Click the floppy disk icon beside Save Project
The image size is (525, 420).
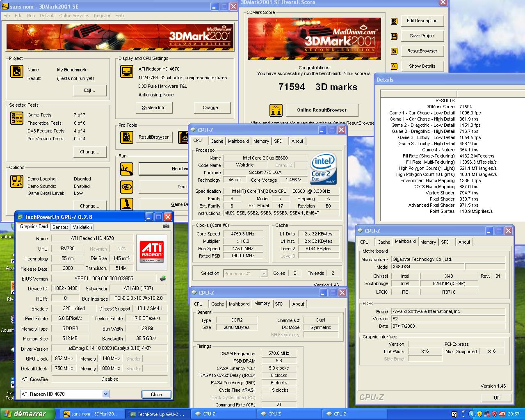[x=394, y=36]
